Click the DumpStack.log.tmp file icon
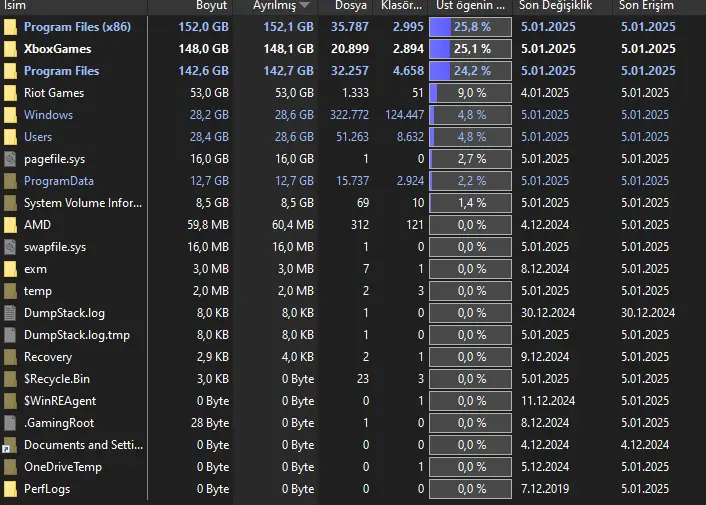Image resolution: width=706 pixels, height=505 pixels. click(10, 335)
